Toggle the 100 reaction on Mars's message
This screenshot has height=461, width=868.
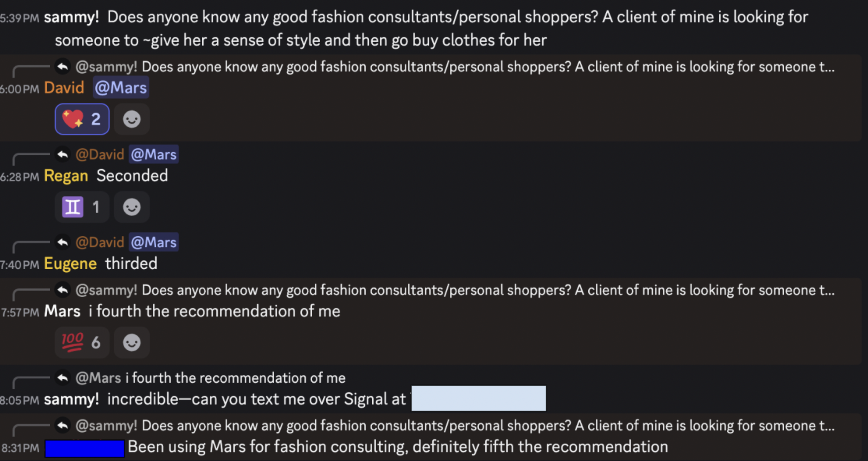click(x=82, y=342)
